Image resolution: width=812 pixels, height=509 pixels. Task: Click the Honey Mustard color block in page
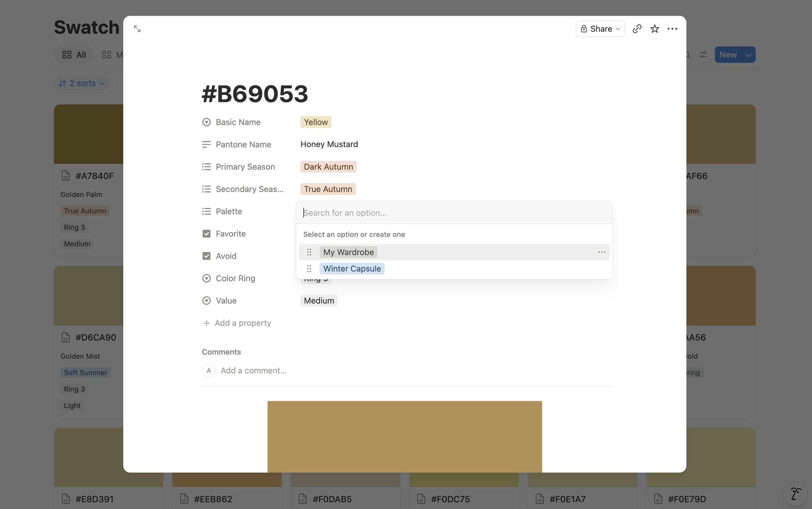[405, 437]
